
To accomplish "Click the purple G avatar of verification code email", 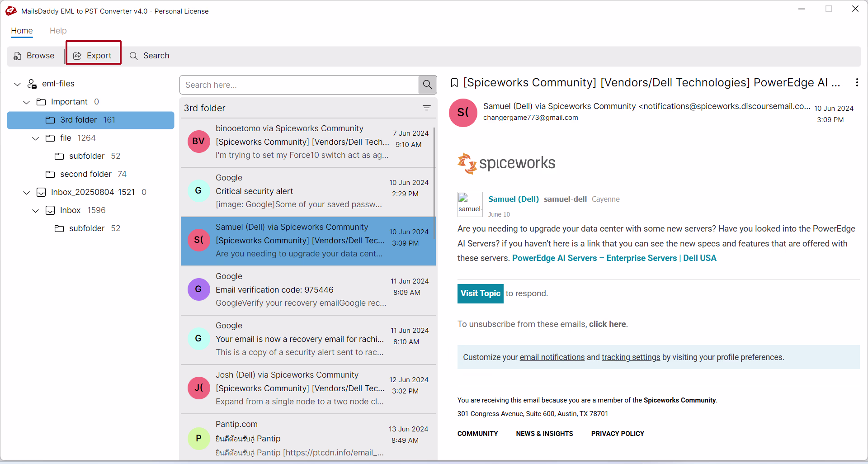I will pos(198,289).
